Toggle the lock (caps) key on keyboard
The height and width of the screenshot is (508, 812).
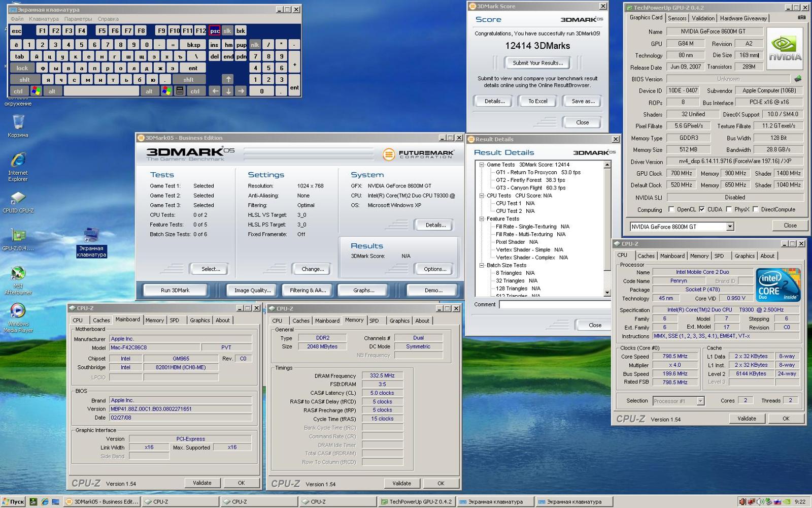[22, 68]
